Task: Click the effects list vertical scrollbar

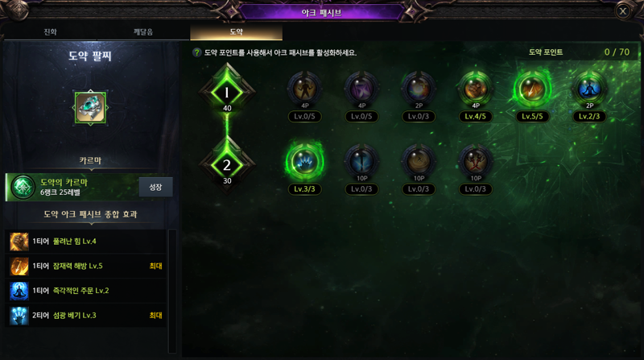Action: click(x=172, y=291)
